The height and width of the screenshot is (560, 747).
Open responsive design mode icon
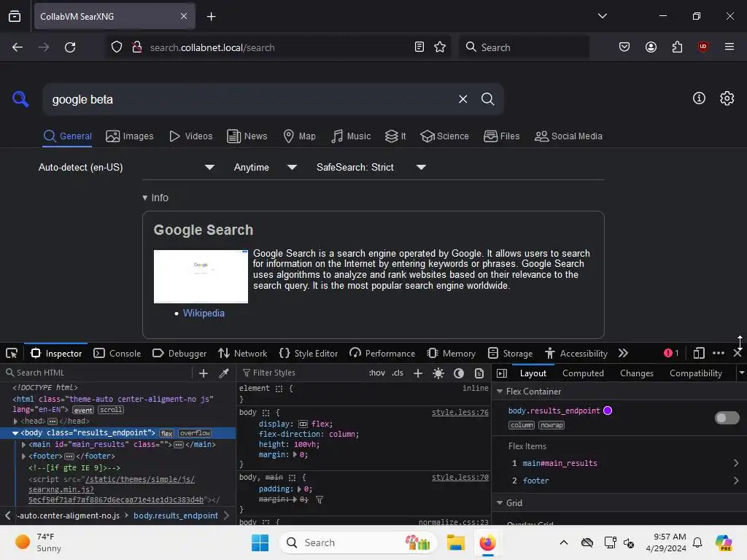click(698, 354)
